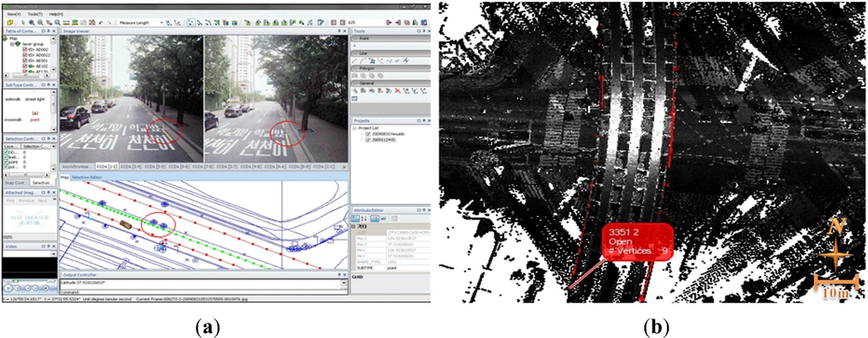Toggle the 'point' checkbox in Selection Control
Image resolution: width=868 pixels, height=338 pixels.
6,161
